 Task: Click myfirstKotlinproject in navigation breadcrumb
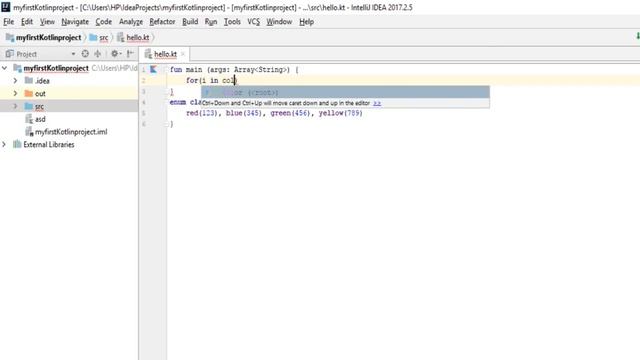(44, 38)
